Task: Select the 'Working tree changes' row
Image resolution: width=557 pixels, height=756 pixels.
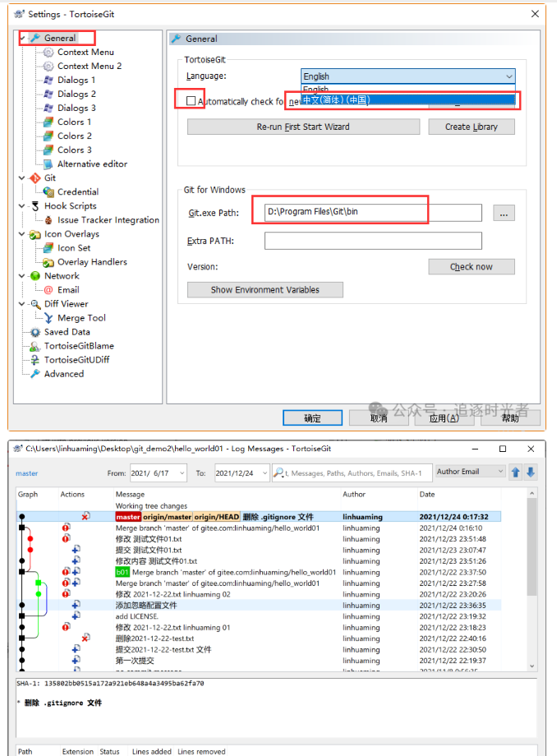Action: click(x=259, y=505)
